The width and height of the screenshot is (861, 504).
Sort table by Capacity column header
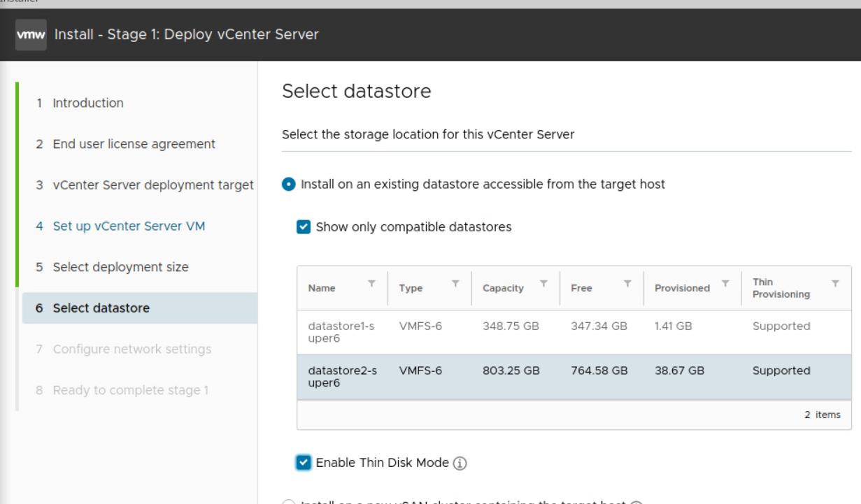point(503,288)
